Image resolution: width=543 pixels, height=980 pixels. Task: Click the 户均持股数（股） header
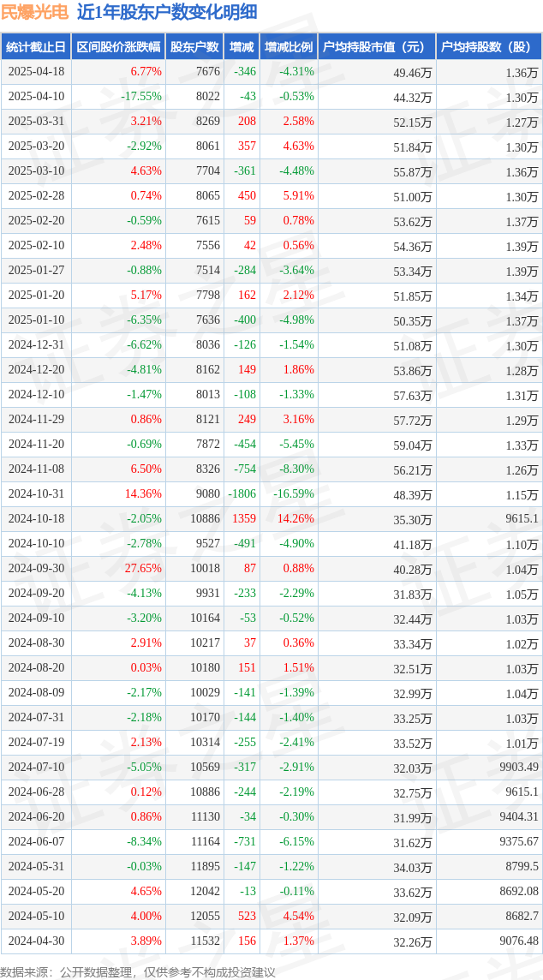(x=489, y=47)
